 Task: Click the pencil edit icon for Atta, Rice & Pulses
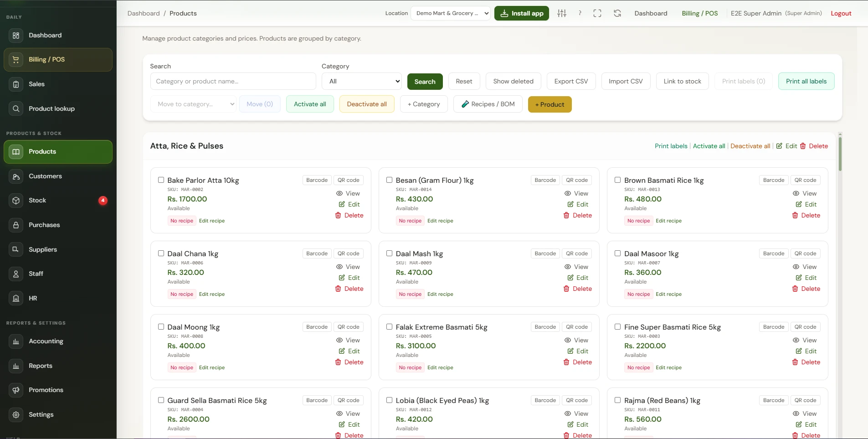tap(779, 146)
